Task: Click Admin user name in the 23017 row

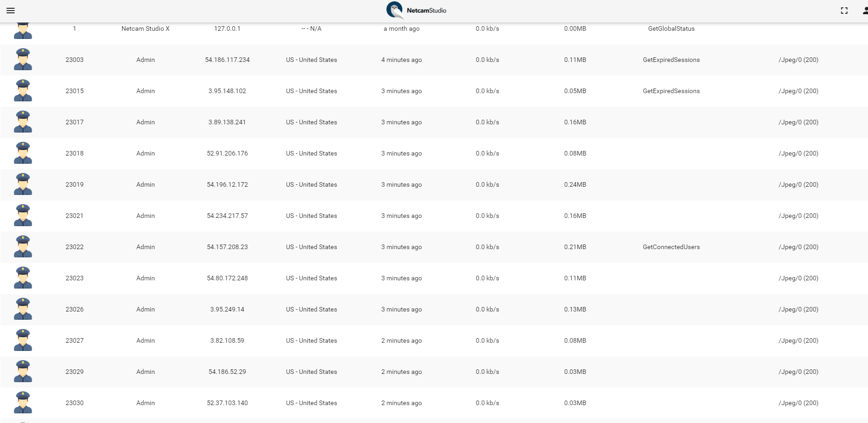Action: point(146,122)
